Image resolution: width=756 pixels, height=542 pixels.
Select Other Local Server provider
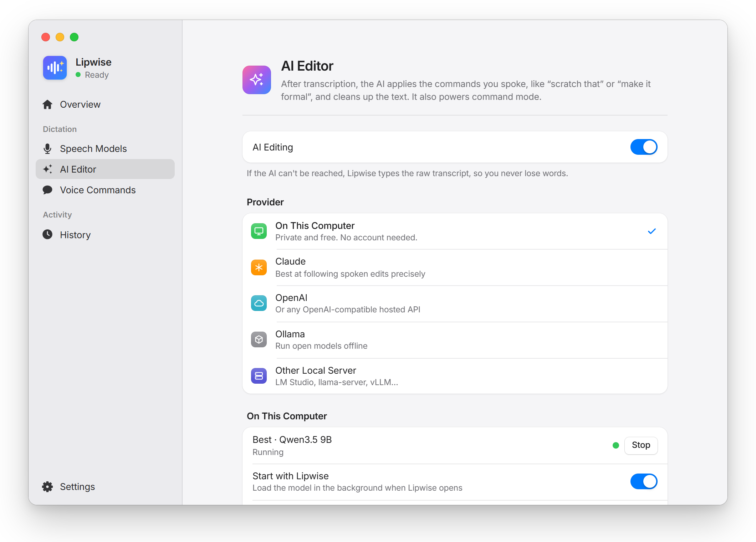tap(455, 376)
